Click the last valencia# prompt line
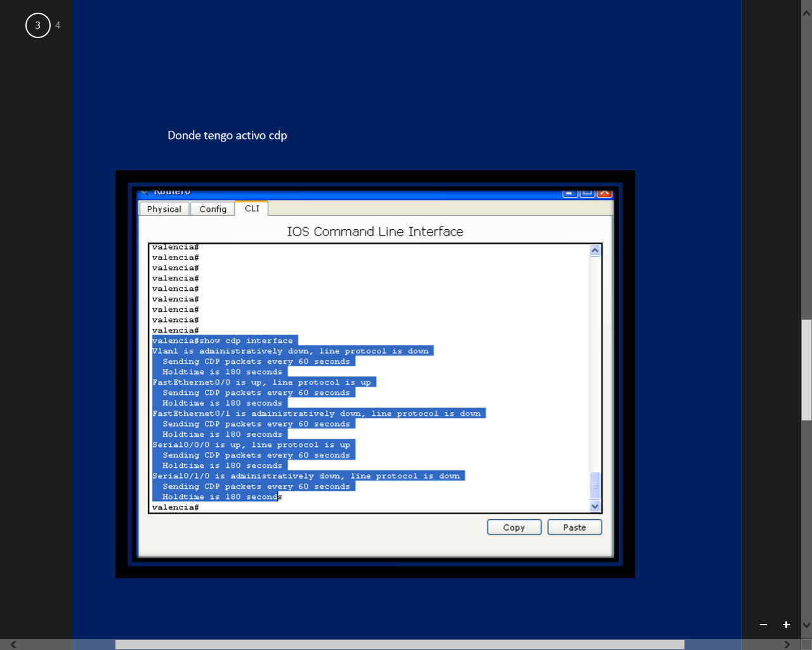The image size is (812, 650). click(x=176, y=507)
